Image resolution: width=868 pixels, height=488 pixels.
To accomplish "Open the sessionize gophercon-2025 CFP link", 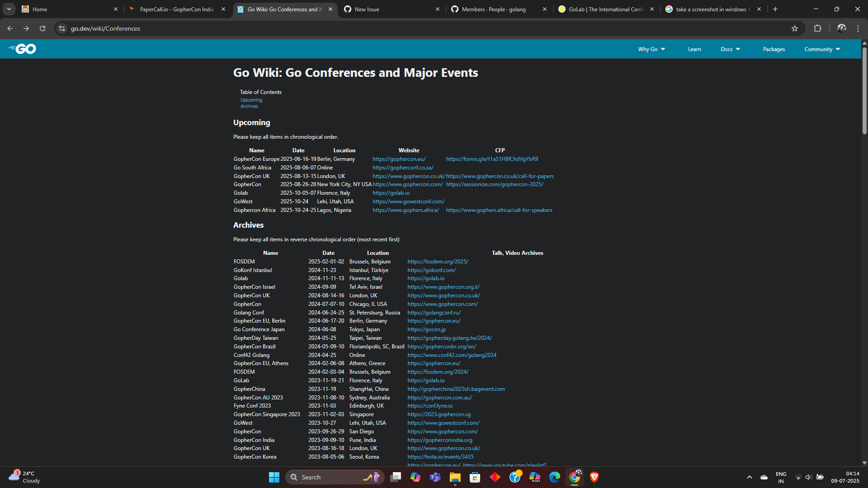I will coord(495,184).
